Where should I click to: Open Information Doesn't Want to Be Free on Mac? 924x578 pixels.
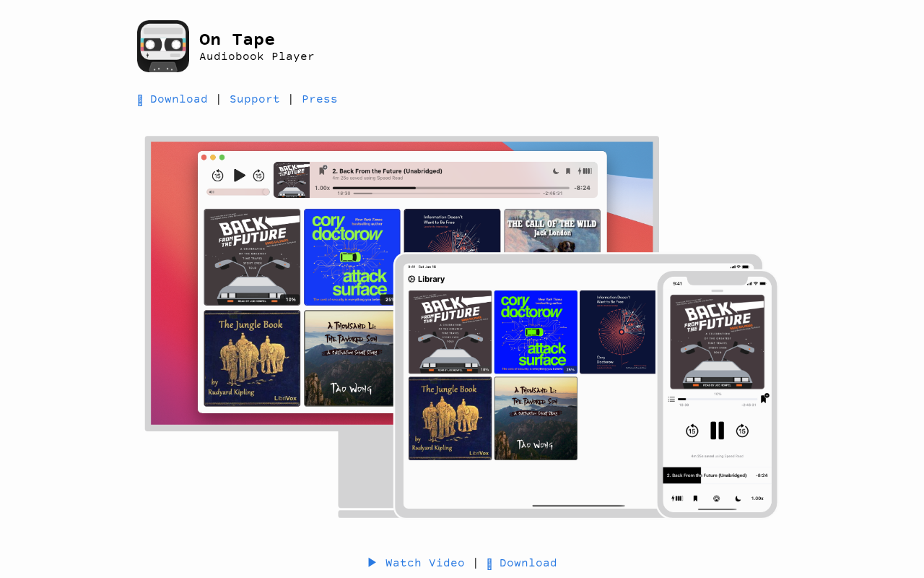point(452,231)
